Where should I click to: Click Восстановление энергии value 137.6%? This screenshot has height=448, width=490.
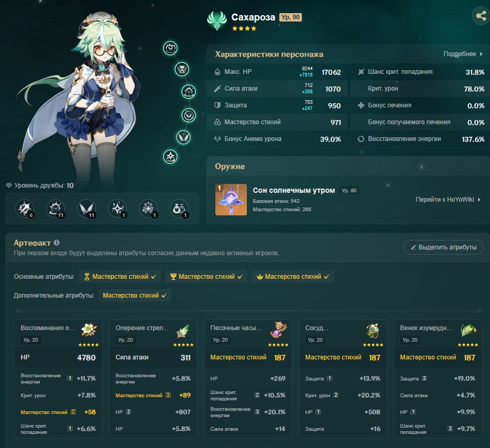point(473,139)
